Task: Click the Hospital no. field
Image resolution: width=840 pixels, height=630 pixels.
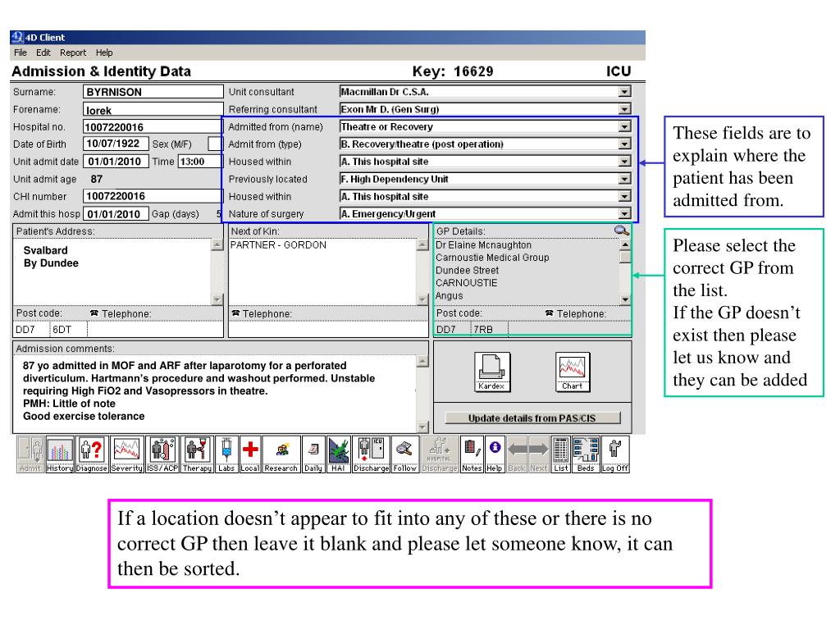Action: coord(153,127)
